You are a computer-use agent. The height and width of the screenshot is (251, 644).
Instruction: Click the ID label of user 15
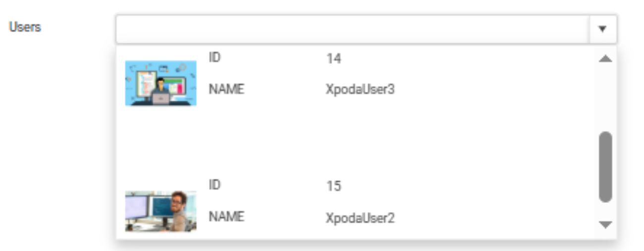pos(215,186)
